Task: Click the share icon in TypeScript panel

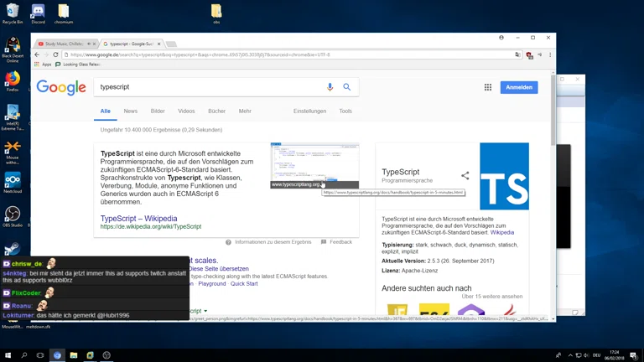Action: [465, 176]
